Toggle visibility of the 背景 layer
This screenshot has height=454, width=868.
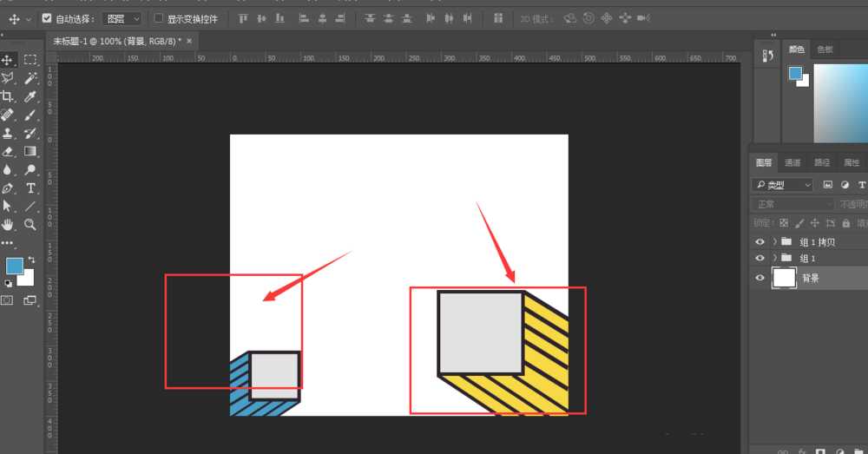coord(760,278)
